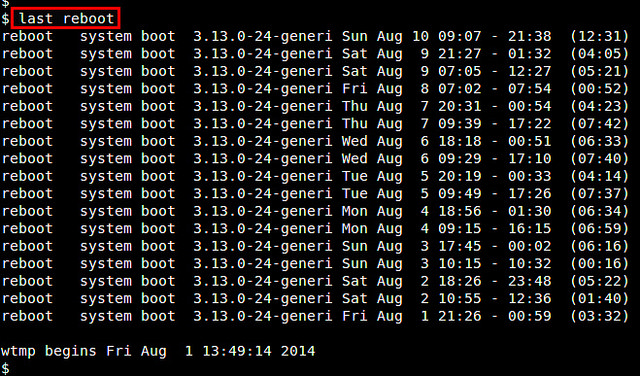Select end time "17:26"
The width and height of the screenshot is (640, 376).
tap(530, 194)
